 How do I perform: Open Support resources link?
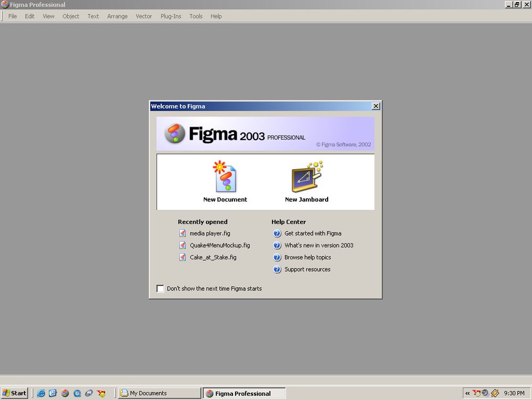click(x=307, y=270)
